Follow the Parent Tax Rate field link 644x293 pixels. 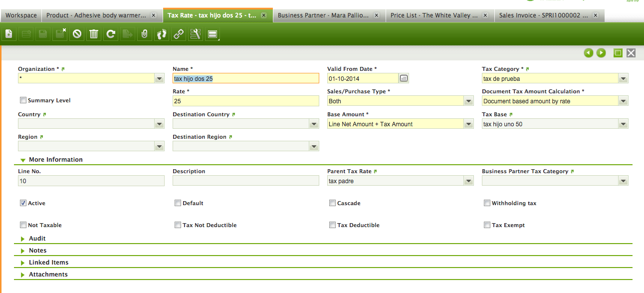375,171
